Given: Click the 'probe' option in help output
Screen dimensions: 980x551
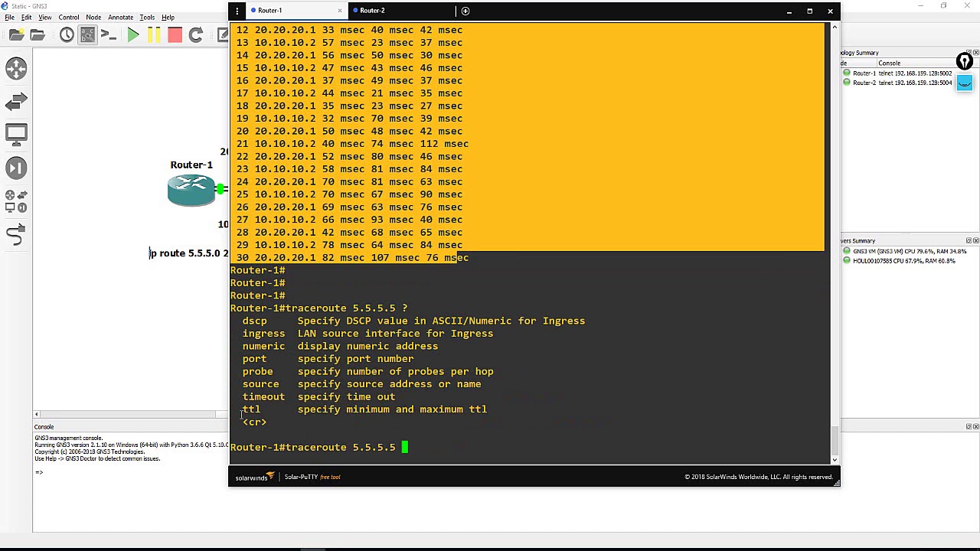Looking at the screenshot, I should point(258,371).
